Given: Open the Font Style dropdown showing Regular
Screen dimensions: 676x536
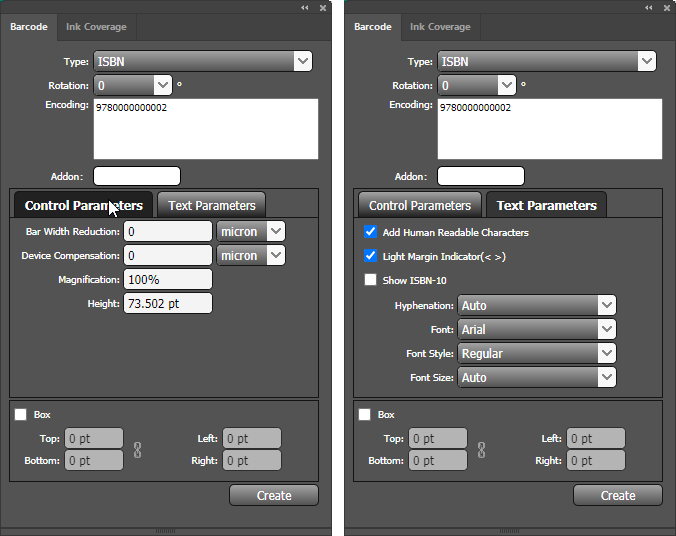Looking at the screenshot, I should pos(536,353).
